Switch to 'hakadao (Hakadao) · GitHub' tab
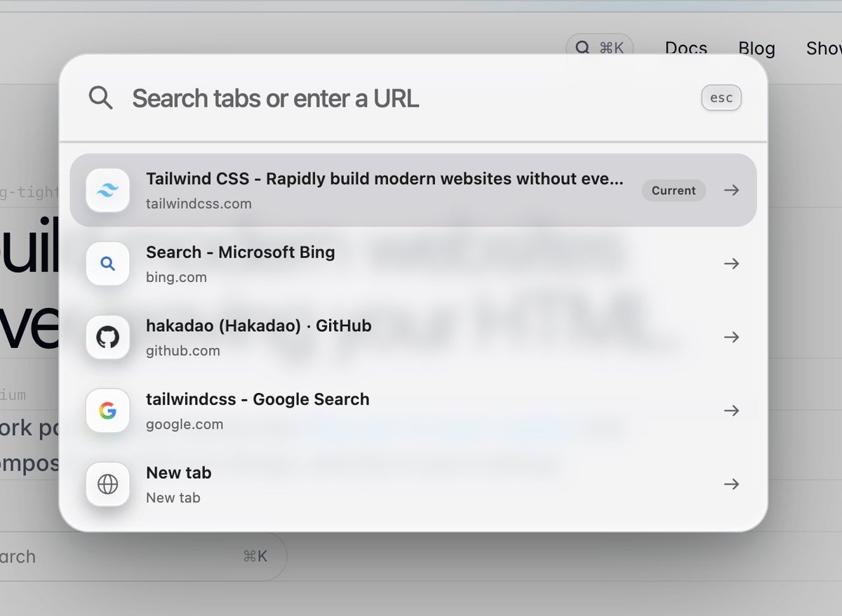842x616 pixels. (259, 326)
